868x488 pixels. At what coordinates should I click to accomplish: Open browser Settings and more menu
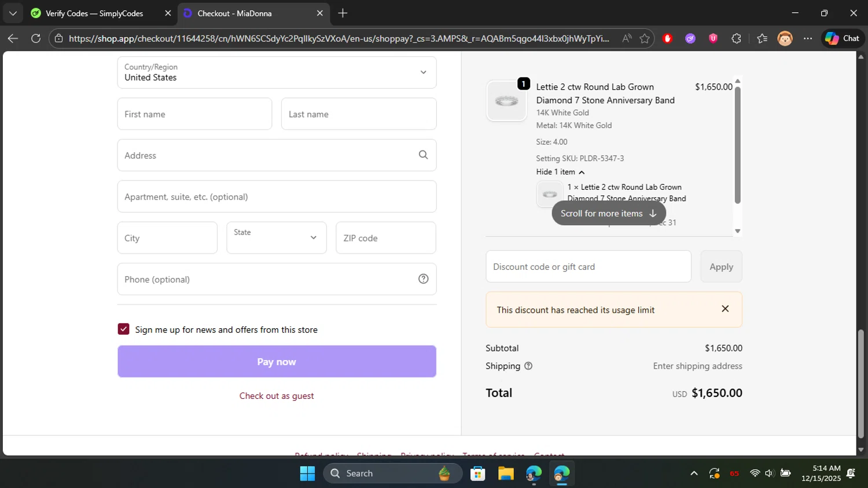pyautogui.click(x=808, y=38)
